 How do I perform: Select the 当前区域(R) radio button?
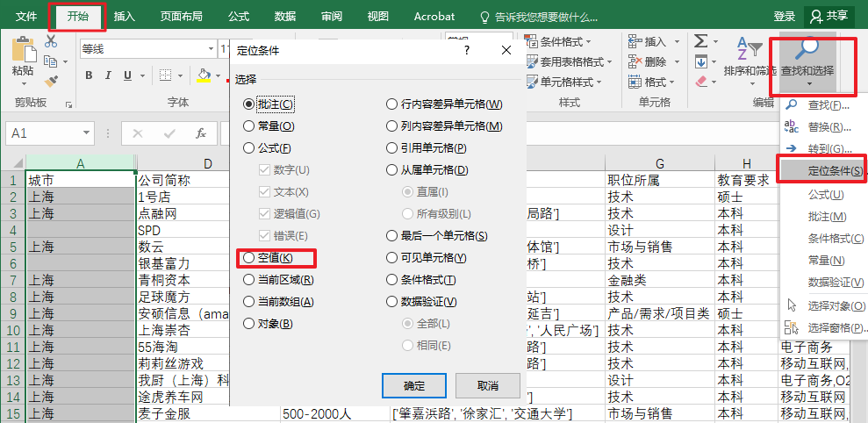point(248,280)
